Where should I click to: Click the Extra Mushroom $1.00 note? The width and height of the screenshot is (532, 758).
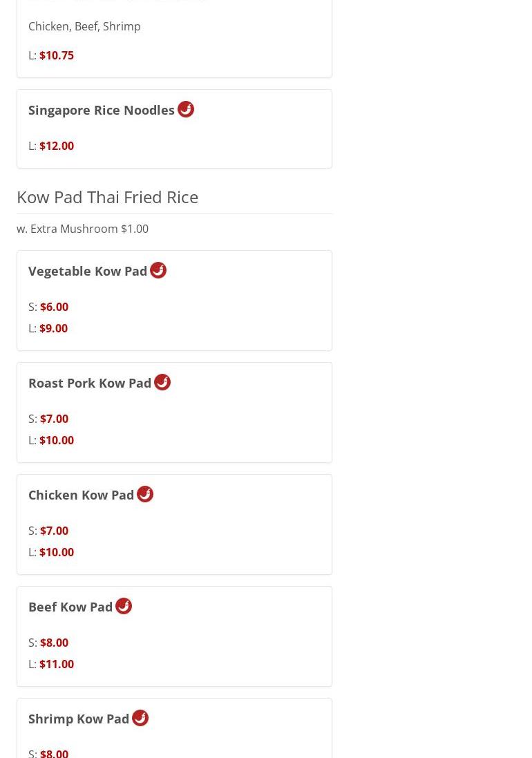[x=82, y=229]
